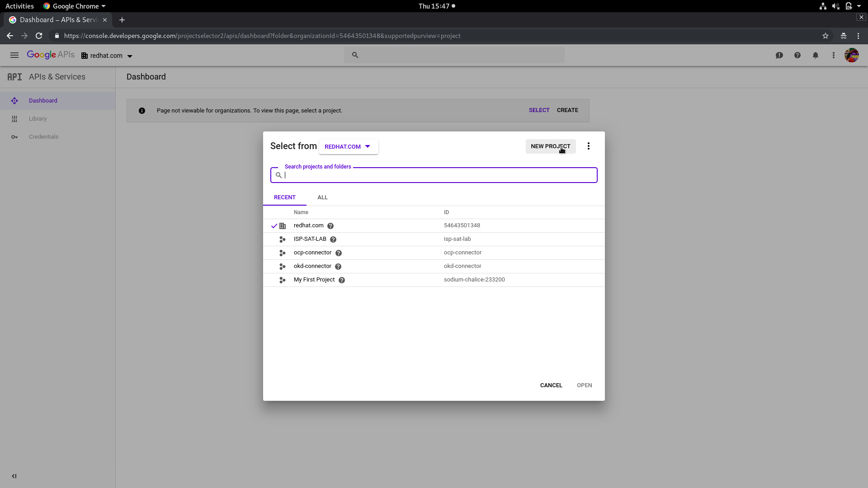Click the user account avatar
Image resolution: width=868 pixels, height=488 pixels.
[x=851, y=55]
